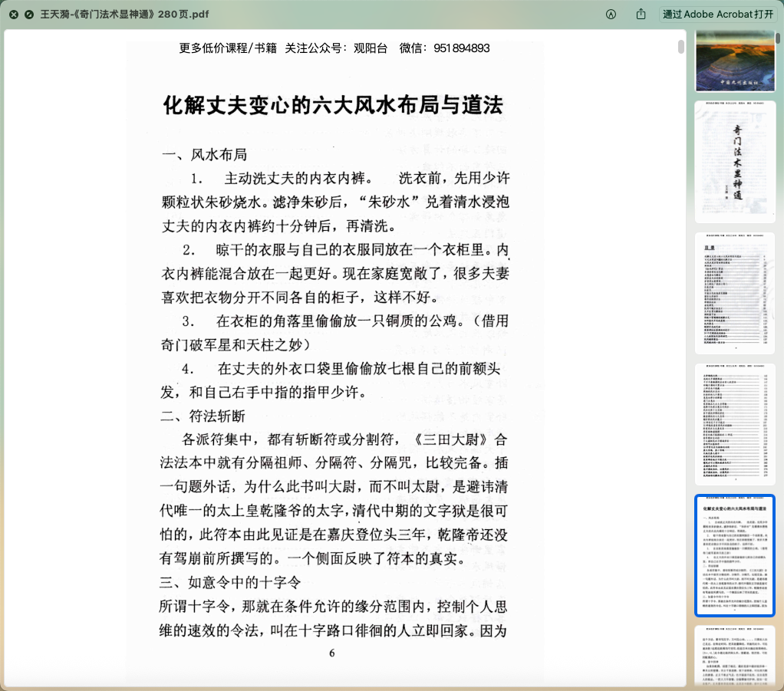Select the landscape cover page thumbnail
Viewport: 784px width, 691px height.
coord(735,61)
